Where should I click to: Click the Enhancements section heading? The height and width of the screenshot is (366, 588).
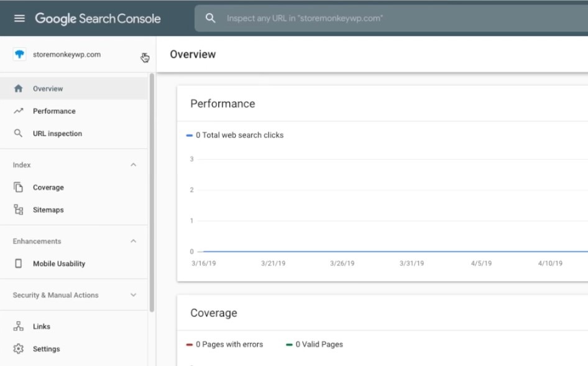click(x=37, y=241)
